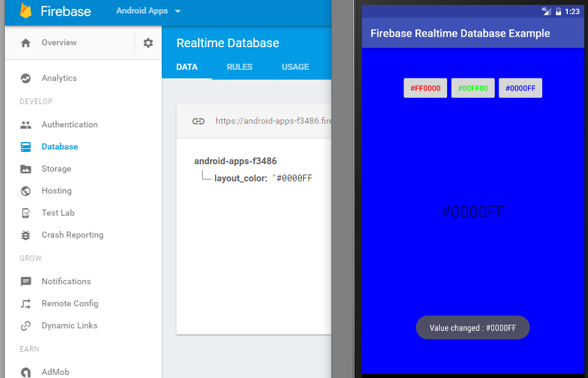Click the "#0000FF" value in database
The height and width of the screenshot is (378, 588).
[293, 178]
